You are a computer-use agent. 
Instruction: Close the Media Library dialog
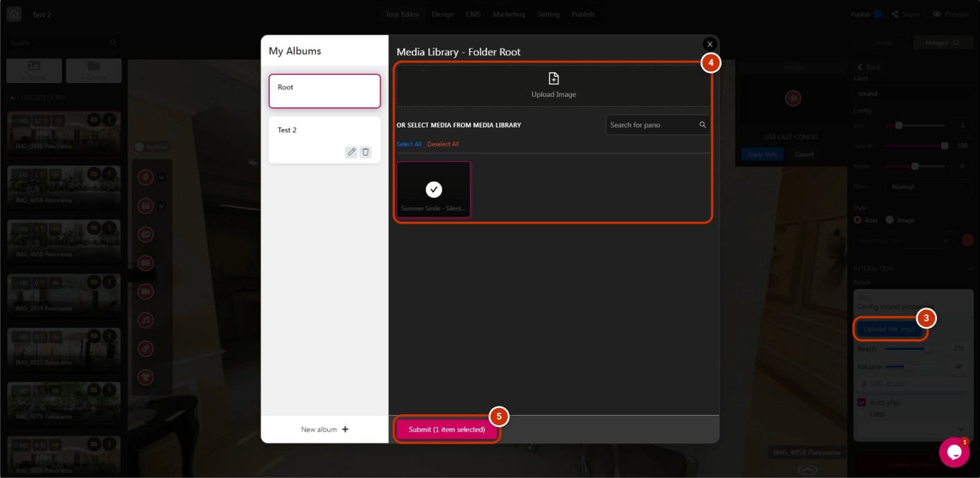coord(709,44)
